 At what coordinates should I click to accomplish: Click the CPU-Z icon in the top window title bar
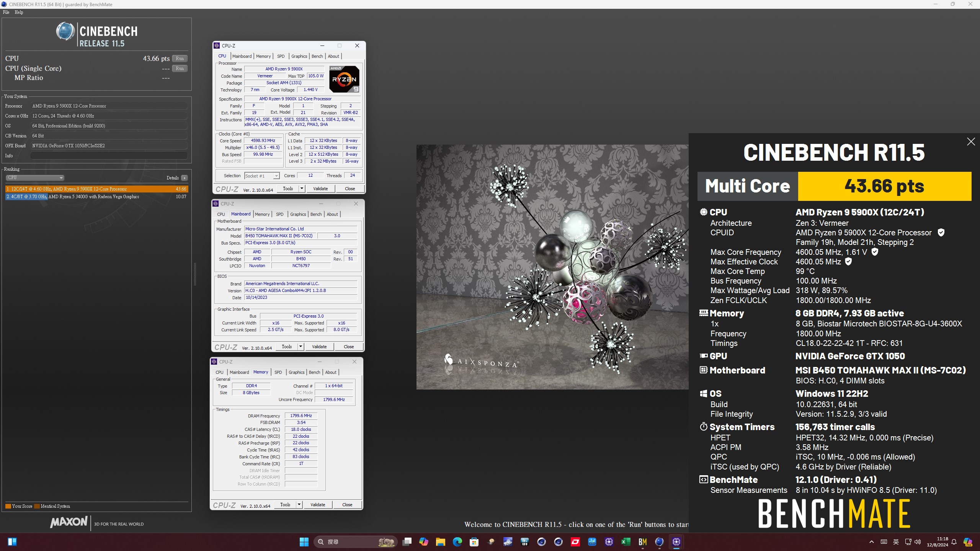pyautogui.click(x=217, y=46)
